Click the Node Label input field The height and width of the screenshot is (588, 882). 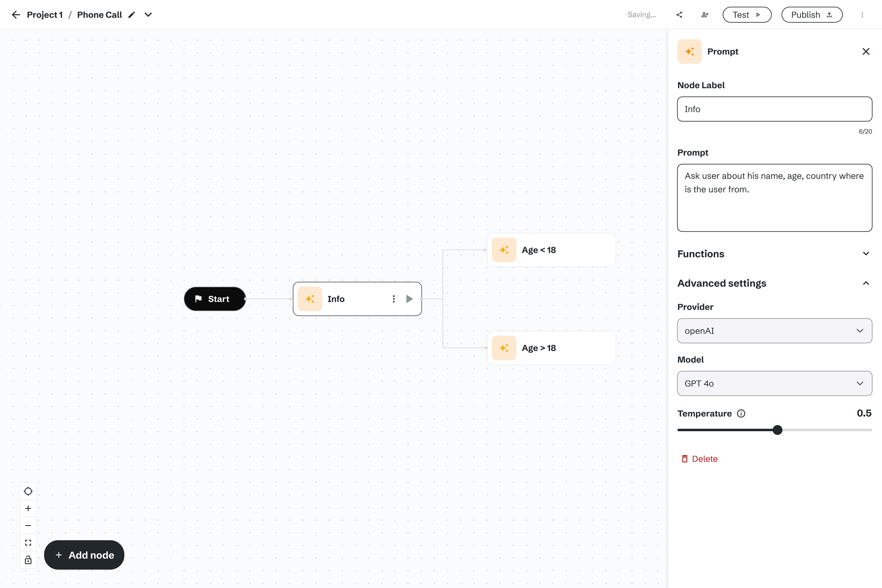click(x=774, y=109)
